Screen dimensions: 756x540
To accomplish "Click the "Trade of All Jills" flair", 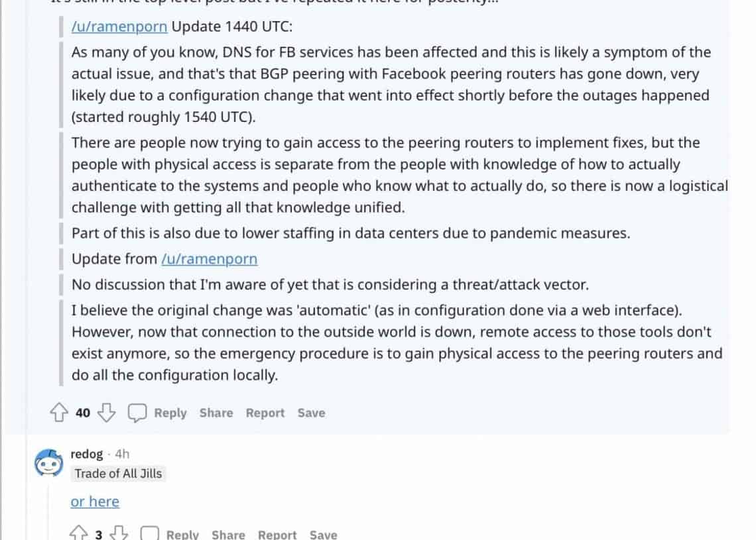I will 118,473.
